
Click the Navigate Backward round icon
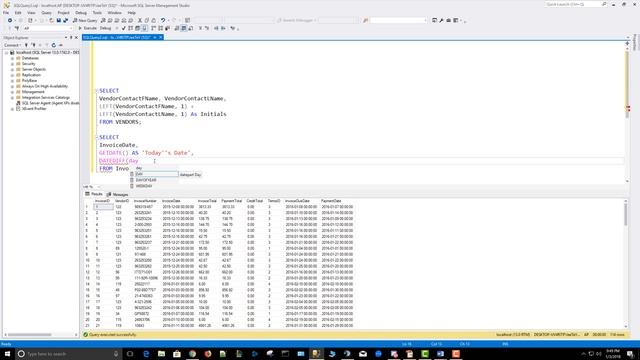[x=10, y=20]
